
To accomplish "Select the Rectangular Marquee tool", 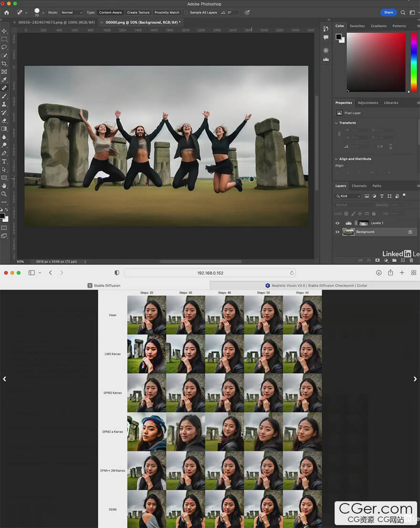I will tap(4, 39).
